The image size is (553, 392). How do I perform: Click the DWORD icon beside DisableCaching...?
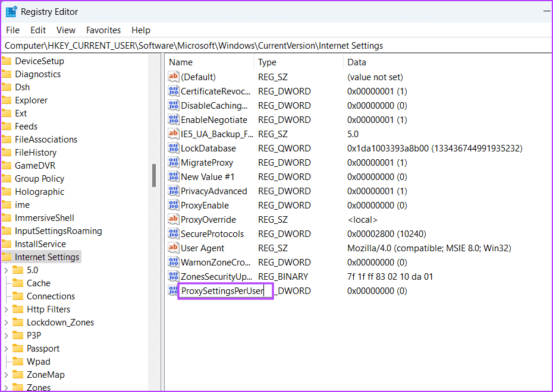tap(173, 105)
